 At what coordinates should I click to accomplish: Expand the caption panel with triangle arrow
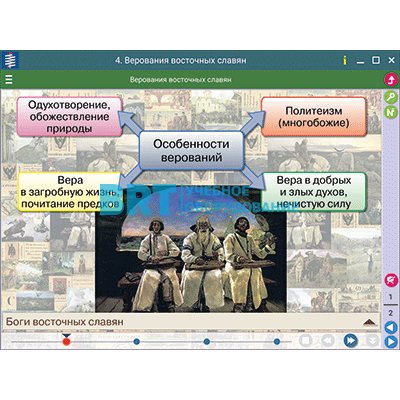point(368,322)
